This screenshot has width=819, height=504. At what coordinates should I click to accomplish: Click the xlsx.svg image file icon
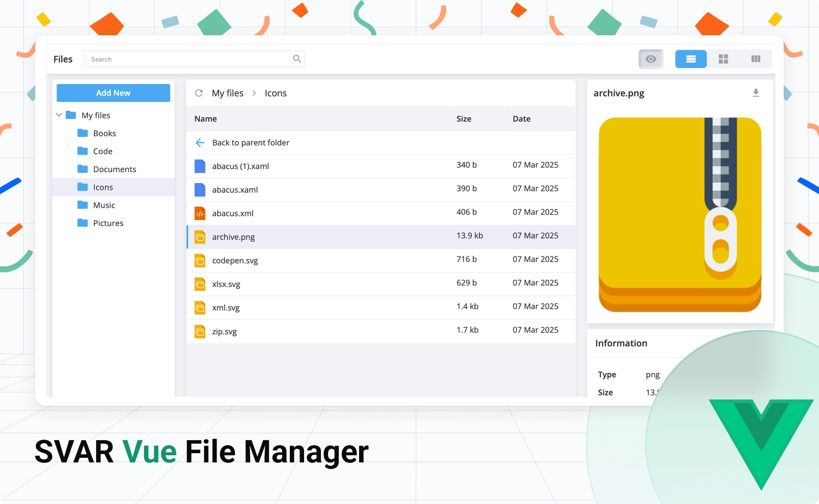[x=200, y=284]
